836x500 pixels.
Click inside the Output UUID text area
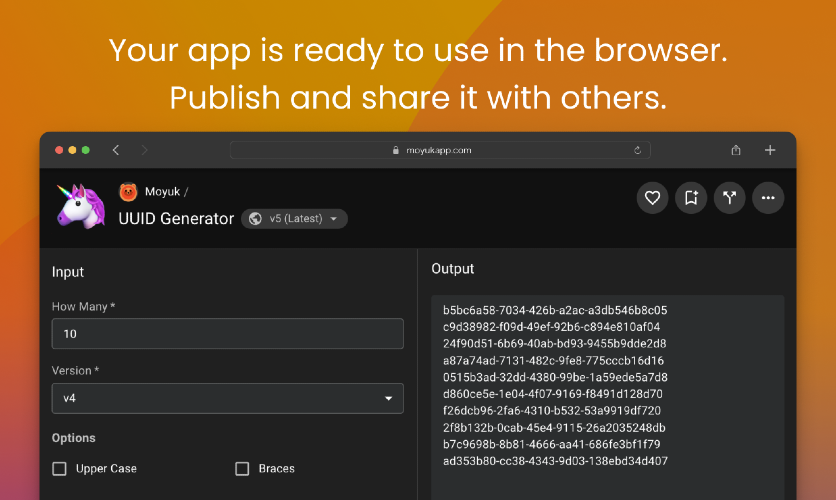[x=608, y=397]
